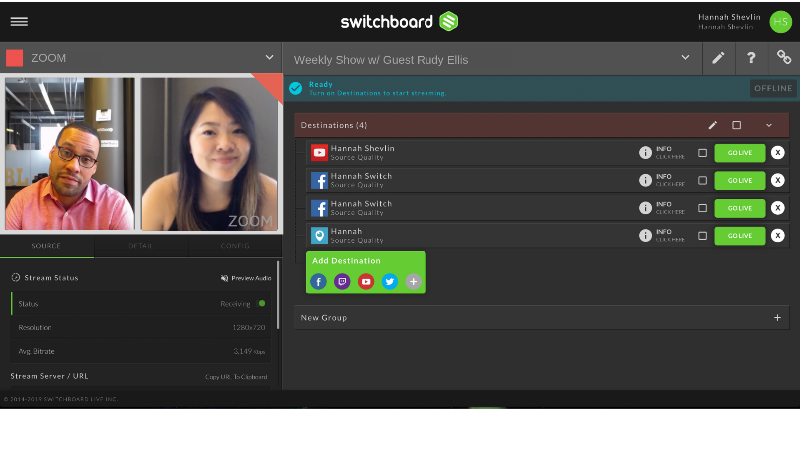The image size is (800, 450).
Task: Click the New Group row
Action: coord(542,317)
